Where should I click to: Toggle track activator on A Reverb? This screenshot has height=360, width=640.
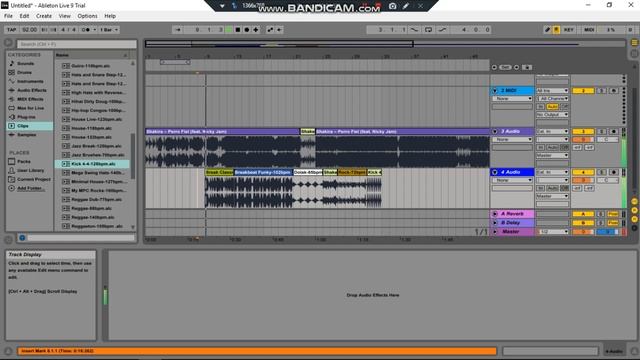tap(583, 214)
